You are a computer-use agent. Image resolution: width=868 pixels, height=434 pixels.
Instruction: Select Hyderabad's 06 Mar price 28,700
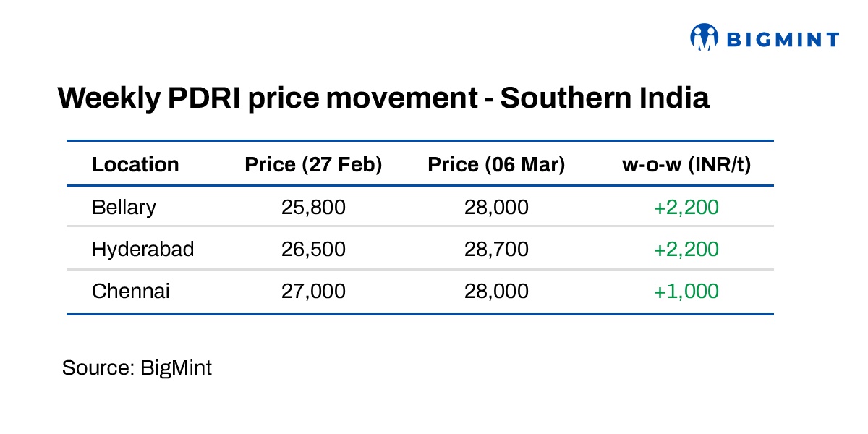[x=496, y=250]
